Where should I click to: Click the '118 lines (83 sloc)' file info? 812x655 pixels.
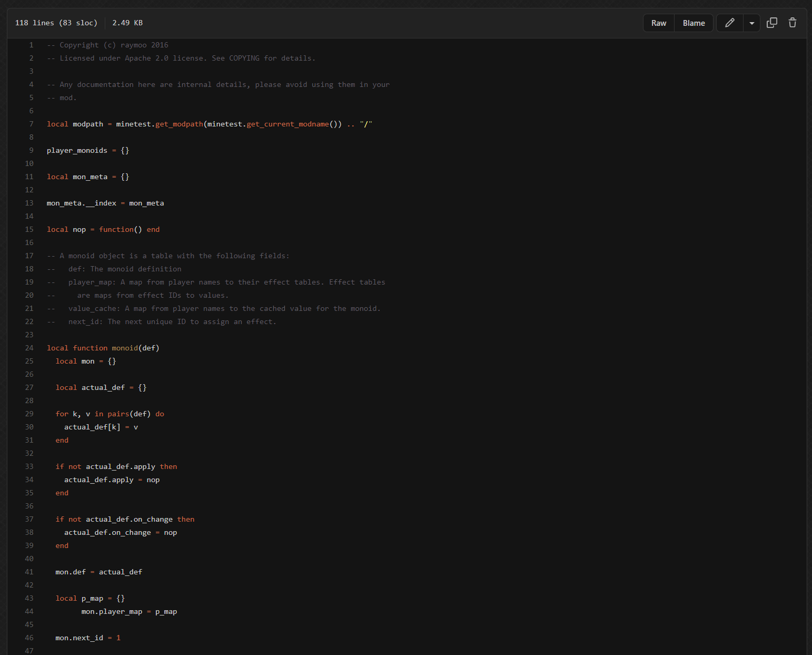pos(56,23)
